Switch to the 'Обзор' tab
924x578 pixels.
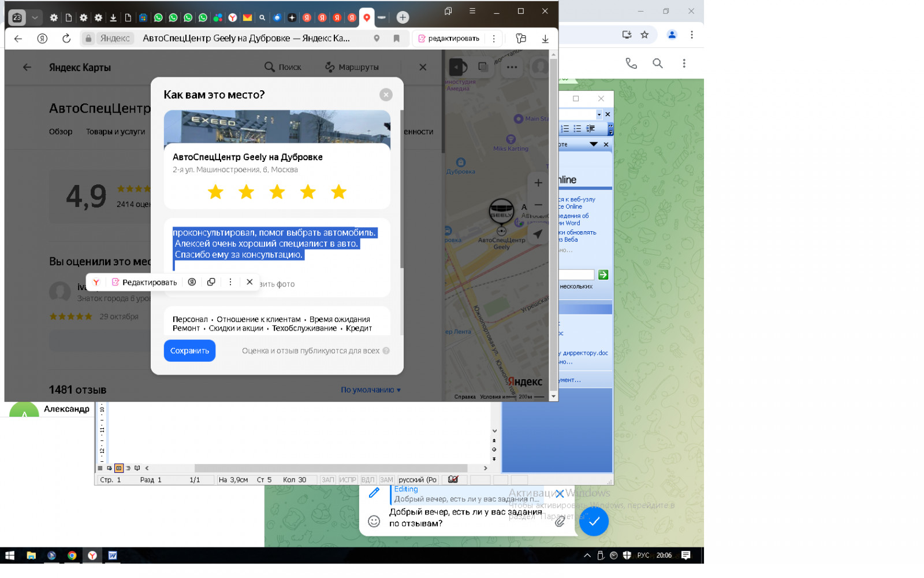tap(61, 132)
